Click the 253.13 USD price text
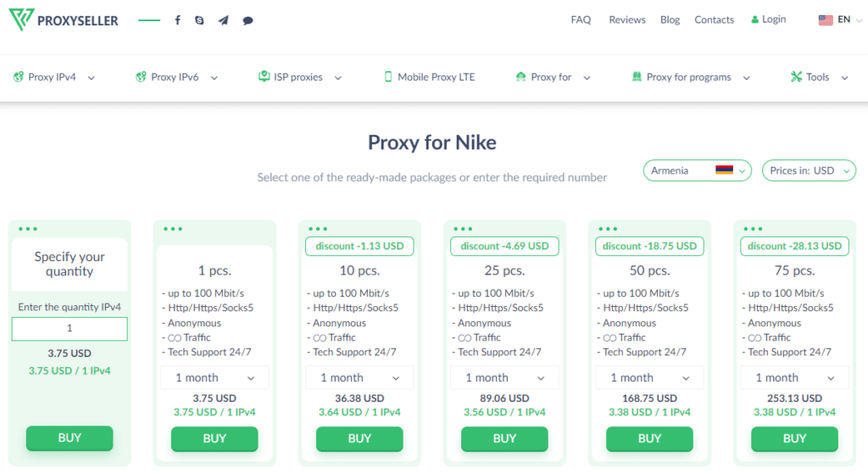This screenshot has height=473, width=868. (795, 398)
